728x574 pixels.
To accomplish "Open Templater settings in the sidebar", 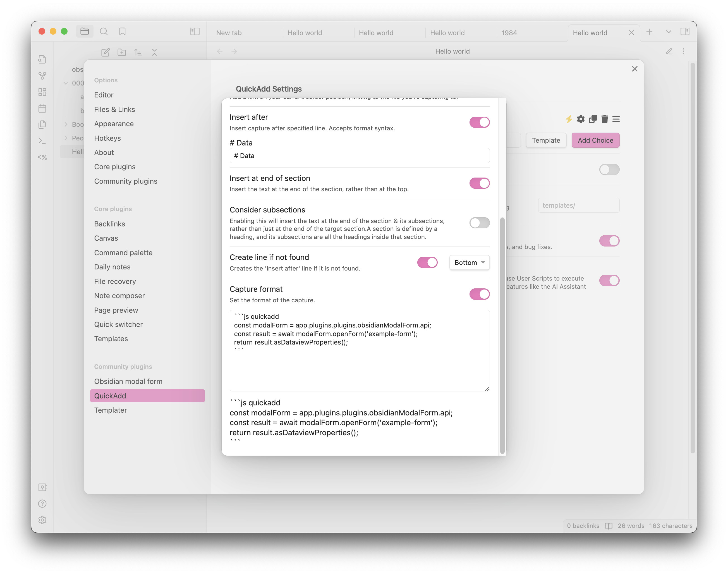I will tap(111, 410).
